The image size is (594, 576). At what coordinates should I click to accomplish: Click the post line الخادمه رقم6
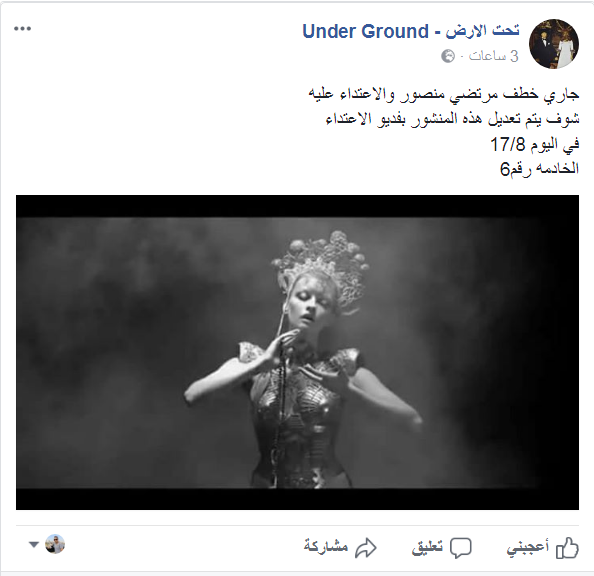click(x=539, y=168)
